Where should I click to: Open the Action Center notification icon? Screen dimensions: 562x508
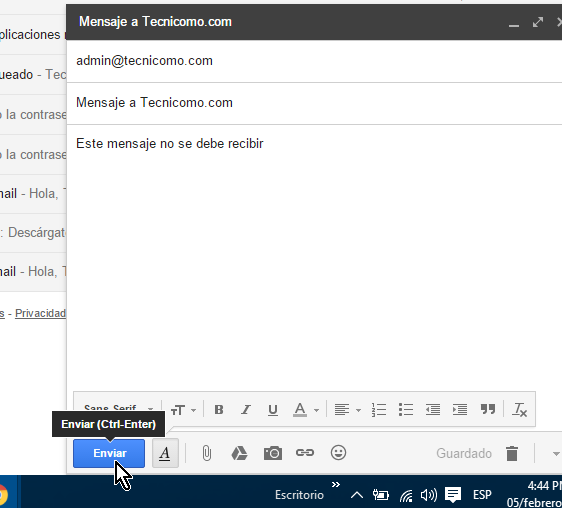click(x=453, y=495)
